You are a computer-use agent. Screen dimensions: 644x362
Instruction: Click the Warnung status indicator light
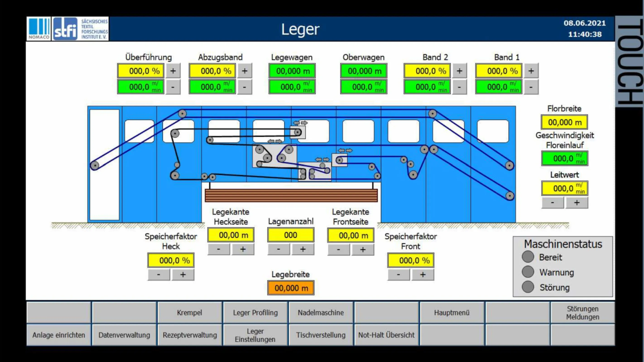tap(528, 272)
